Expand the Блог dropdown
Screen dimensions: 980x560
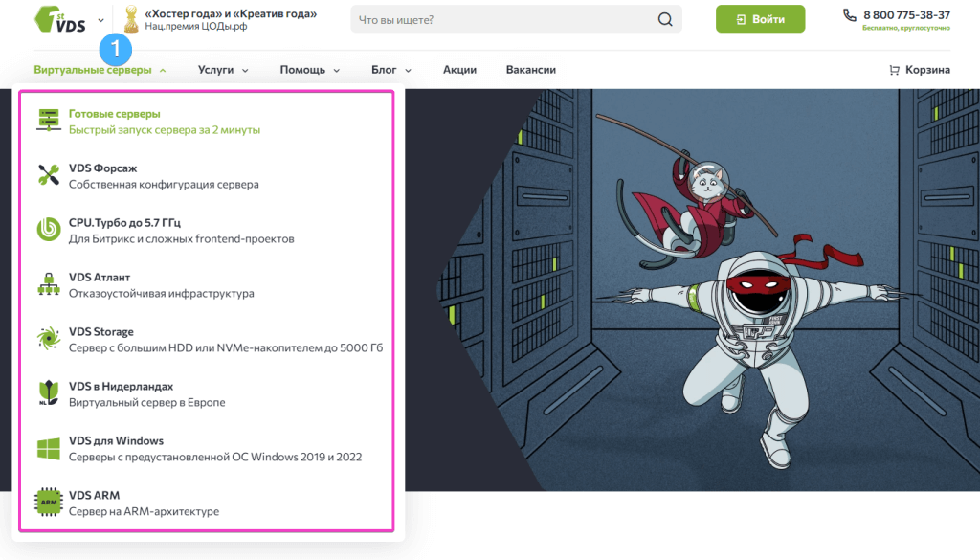(390, 70)
